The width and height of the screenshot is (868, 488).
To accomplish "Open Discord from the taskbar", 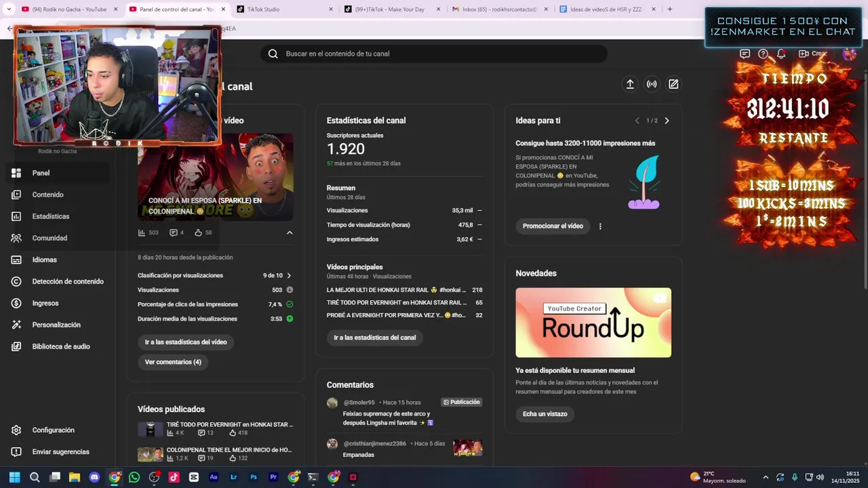I will (94, 477).
